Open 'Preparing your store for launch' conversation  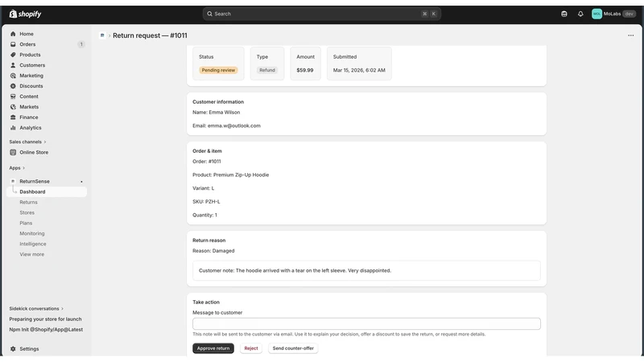pyautogui.click(x=46, y=319)
